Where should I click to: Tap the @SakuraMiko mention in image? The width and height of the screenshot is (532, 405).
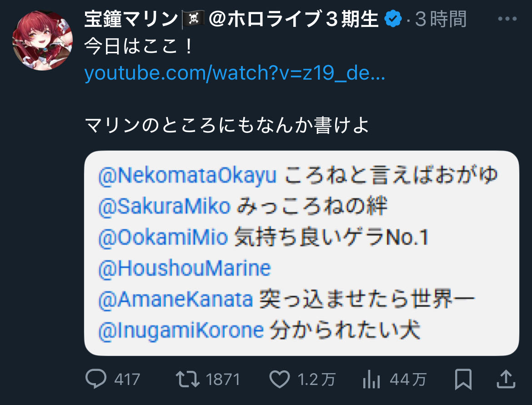(164, 207)
